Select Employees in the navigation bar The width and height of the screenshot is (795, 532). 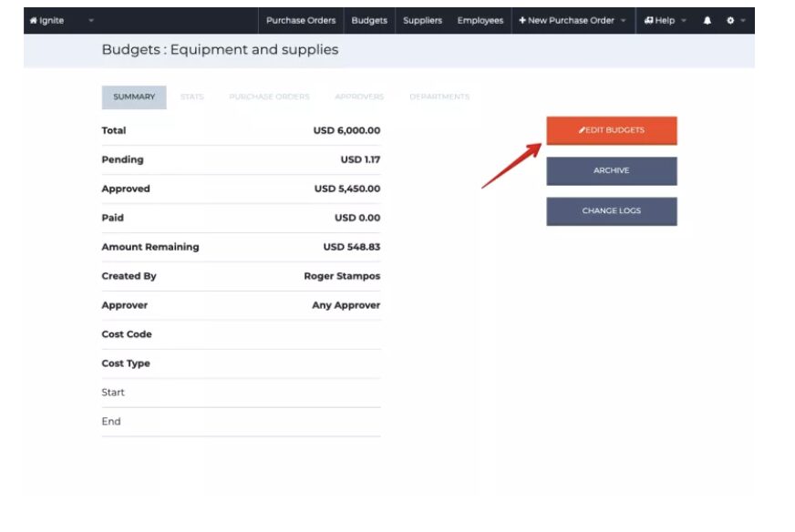click(480, 20)
